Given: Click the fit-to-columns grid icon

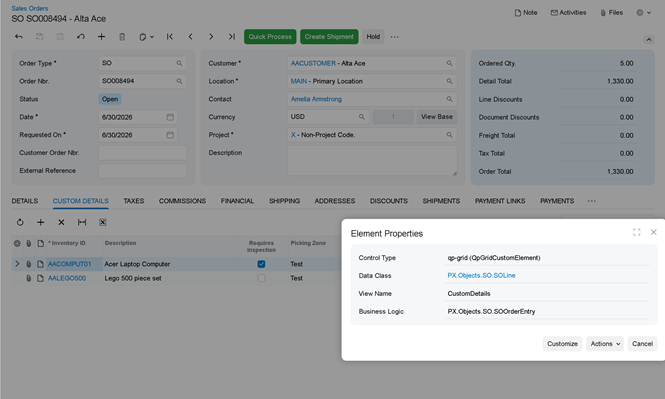Looking at the screenshot, I should 82,222.
